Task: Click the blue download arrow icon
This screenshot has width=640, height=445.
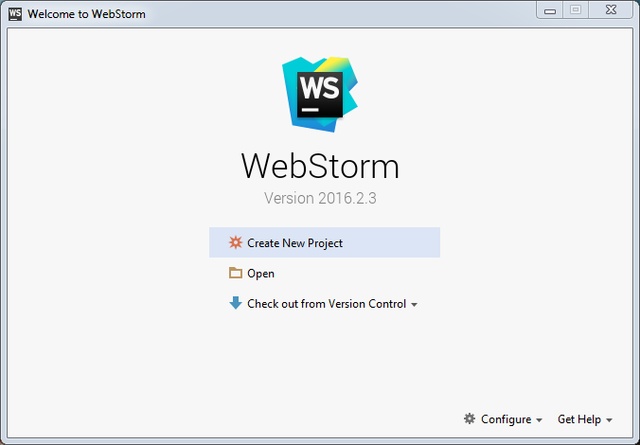Action: pyautogui.click(x=235, y=304)
